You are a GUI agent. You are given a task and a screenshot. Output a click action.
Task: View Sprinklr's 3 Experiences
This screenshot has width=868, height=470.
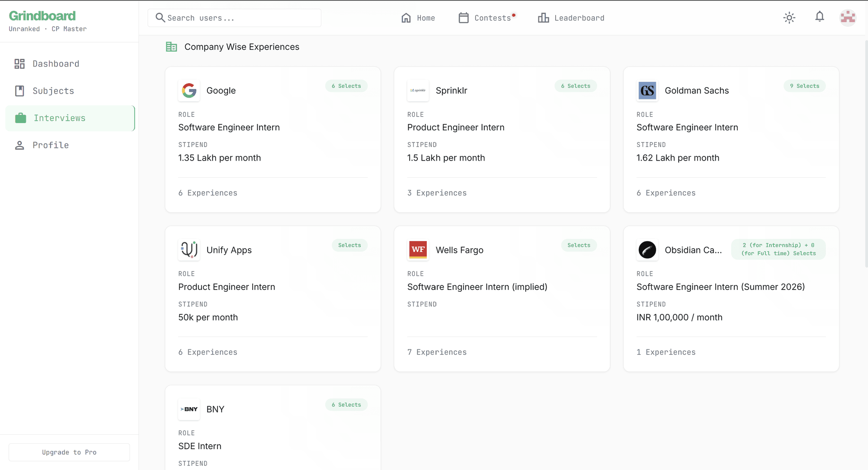coord(437,193)
